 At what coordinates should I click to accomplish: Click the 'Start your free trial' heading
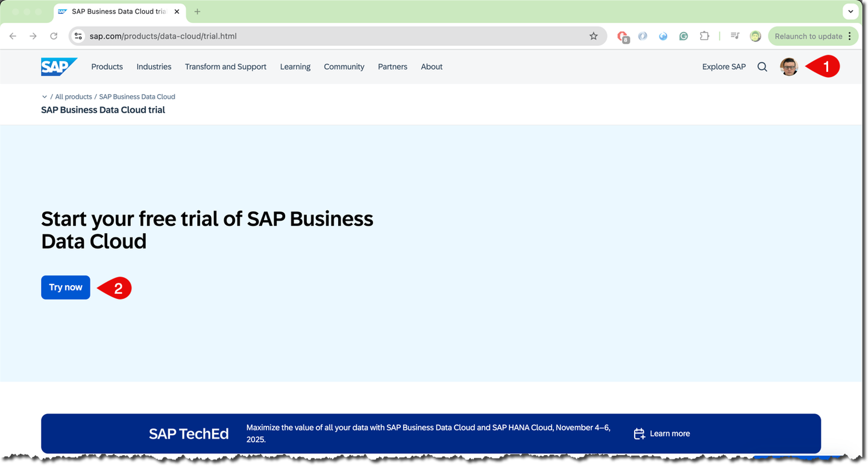pos(207,230)
